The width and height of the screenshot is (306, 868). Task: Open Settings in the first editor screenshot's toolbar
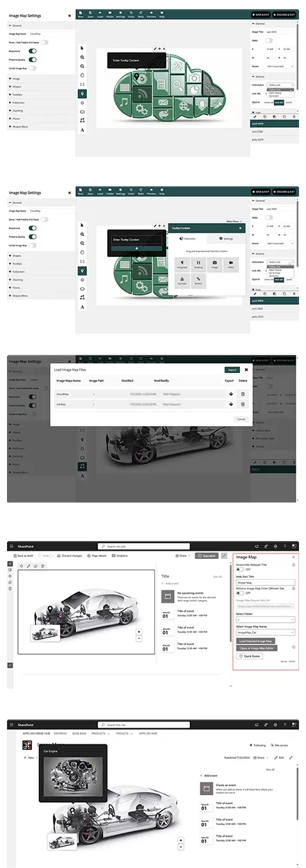[120, 14]
